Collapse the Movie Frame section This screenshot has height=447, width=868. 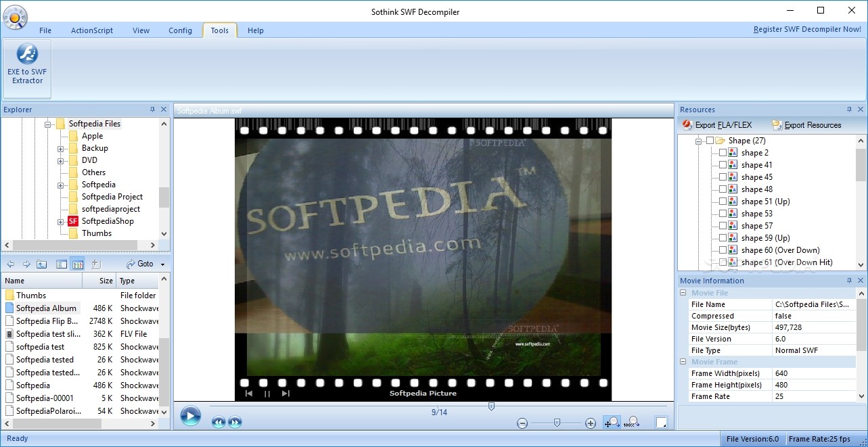coord(683,362)
